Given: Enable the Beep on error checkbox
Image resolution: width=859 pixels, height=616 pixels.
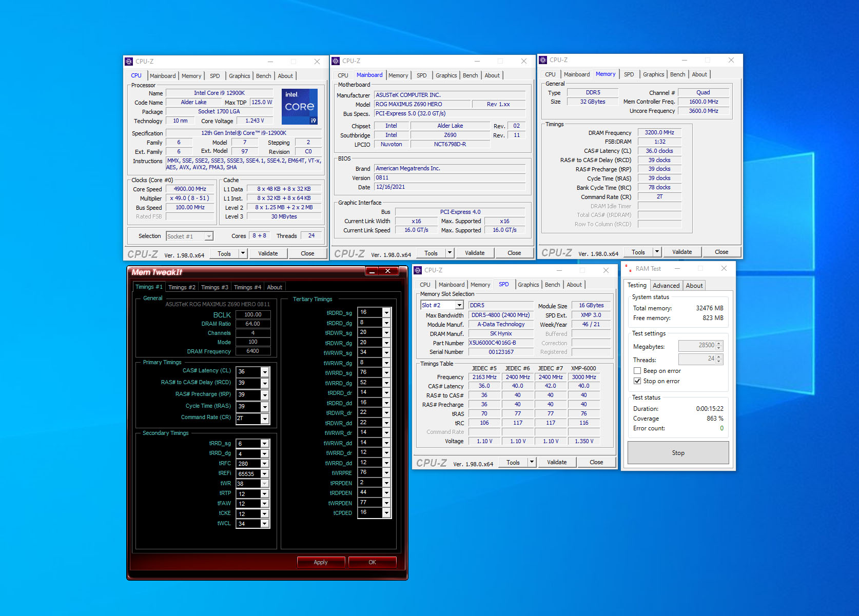Looking at the screenshot, I should point(637,371).
